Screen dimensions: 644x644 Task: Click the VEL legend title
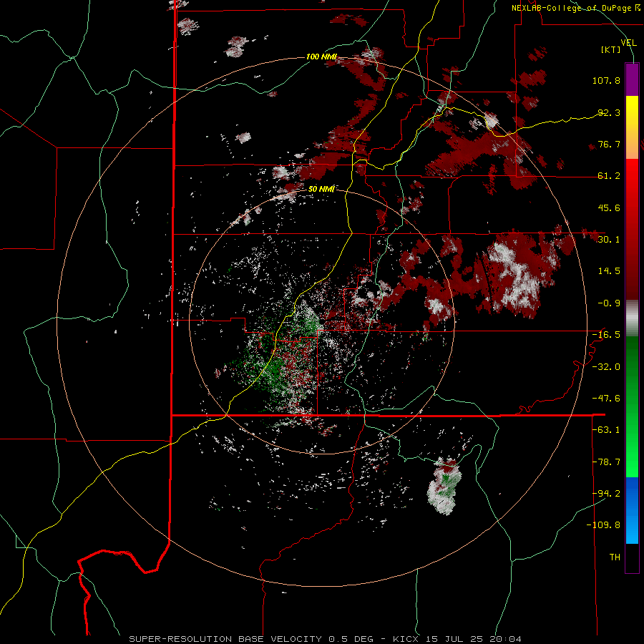click(629, 43)
